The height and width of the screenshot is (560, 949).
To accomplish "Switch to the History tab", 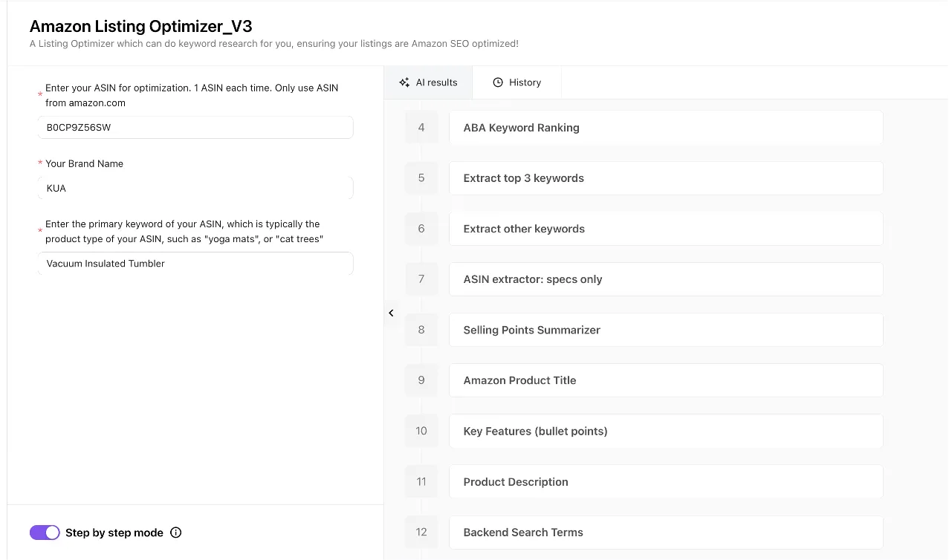I will pyautogui.click(x=517, y=82).
